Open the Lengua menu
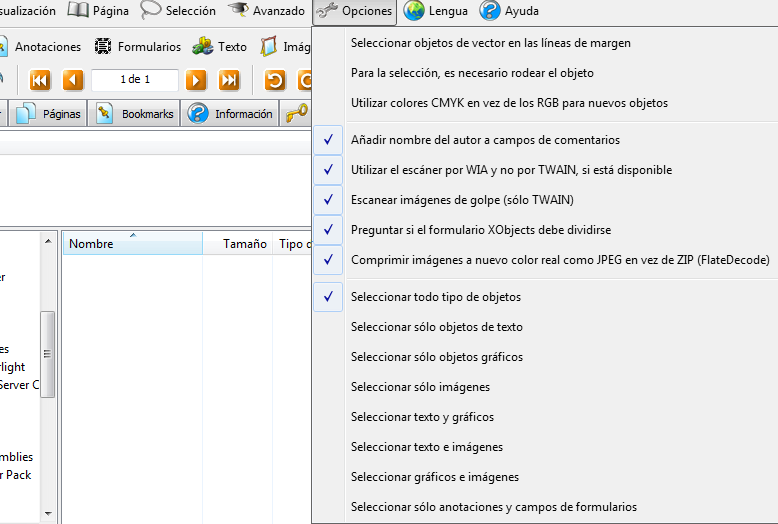Image resolution: width=778 pixels, height=524 pixels. [435, 11]
